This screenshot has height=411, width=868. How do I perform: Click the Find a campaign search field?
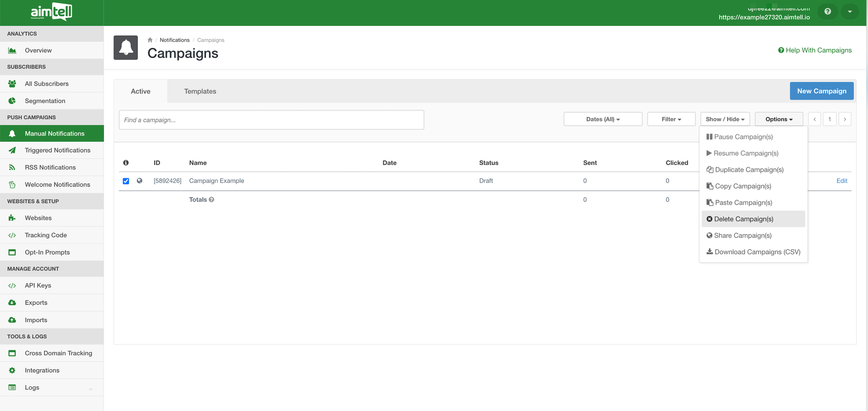[x=271, y=120]
